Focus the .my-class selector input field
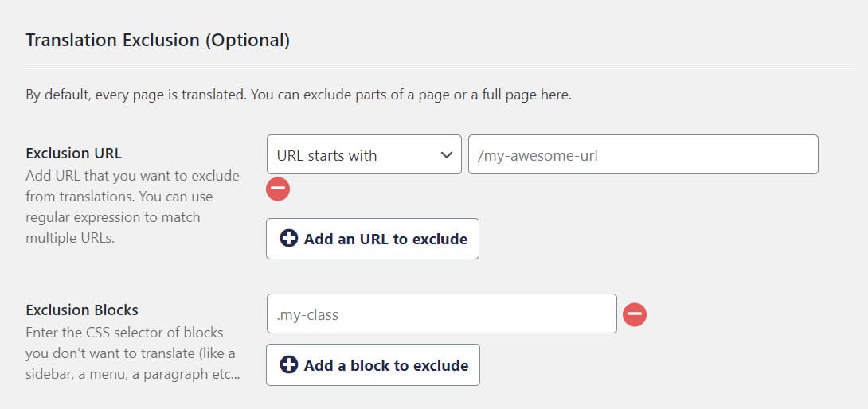 pyautogui.click(x=441, y=314)
